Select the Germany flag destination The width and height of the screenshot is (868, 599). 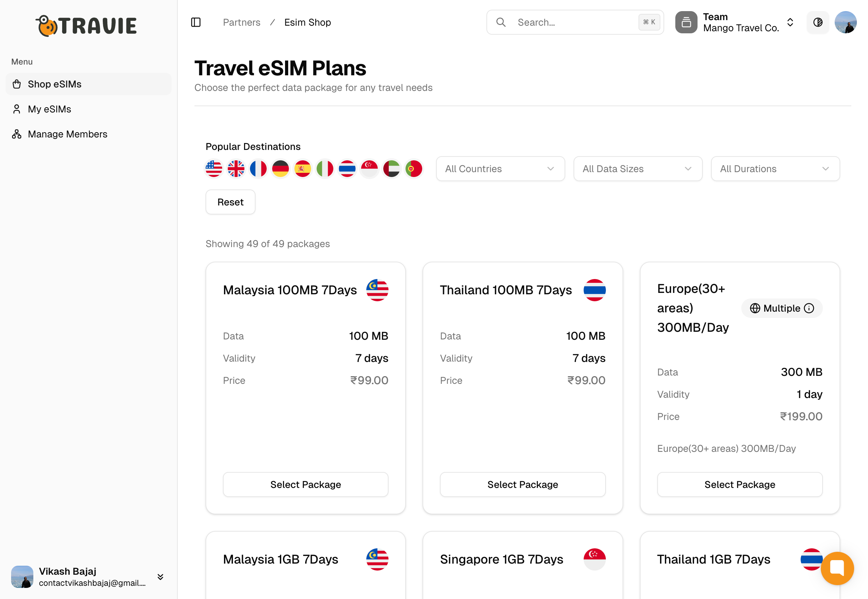coord(281,169)
